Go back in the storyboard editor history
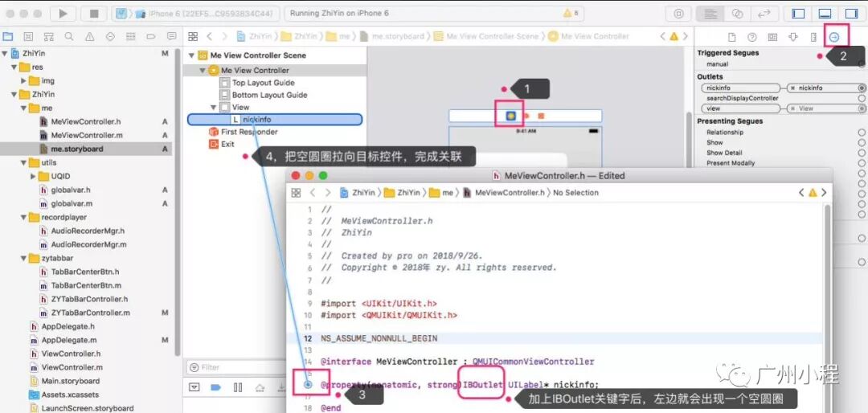Image resolution: width=868 pixels, height=413 pixels. coord(209,36)
